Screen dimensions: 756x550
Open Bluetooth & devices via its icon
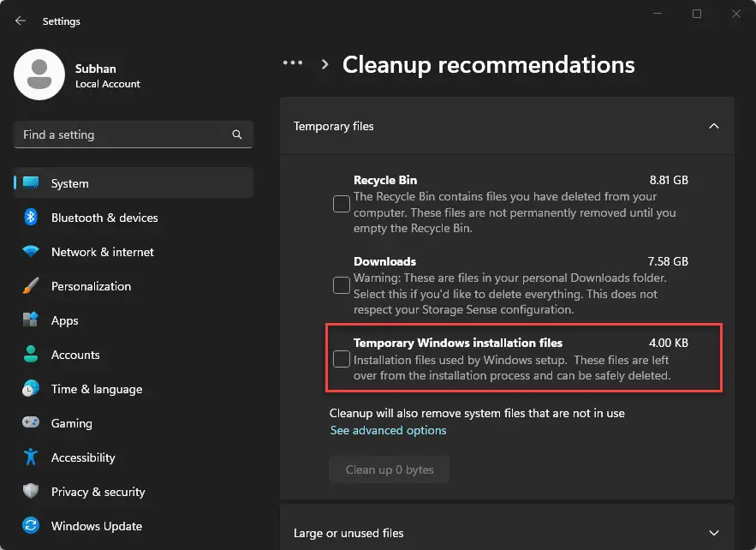tap(31, 218)
